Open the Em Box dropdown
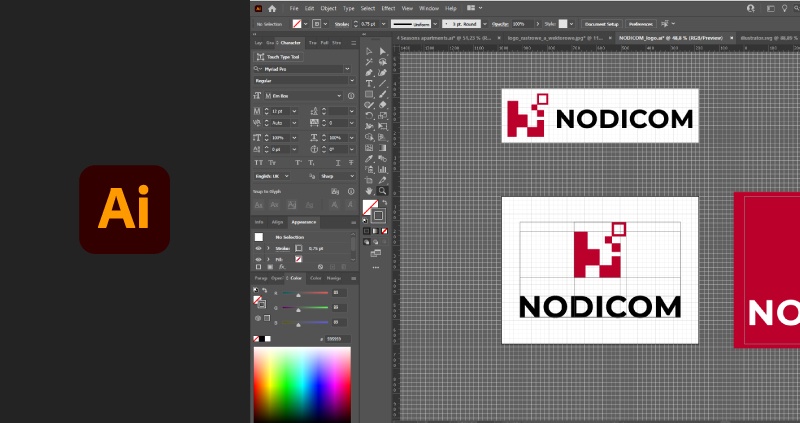This screenshot has height=423, width=800. [x=339, y=96]
